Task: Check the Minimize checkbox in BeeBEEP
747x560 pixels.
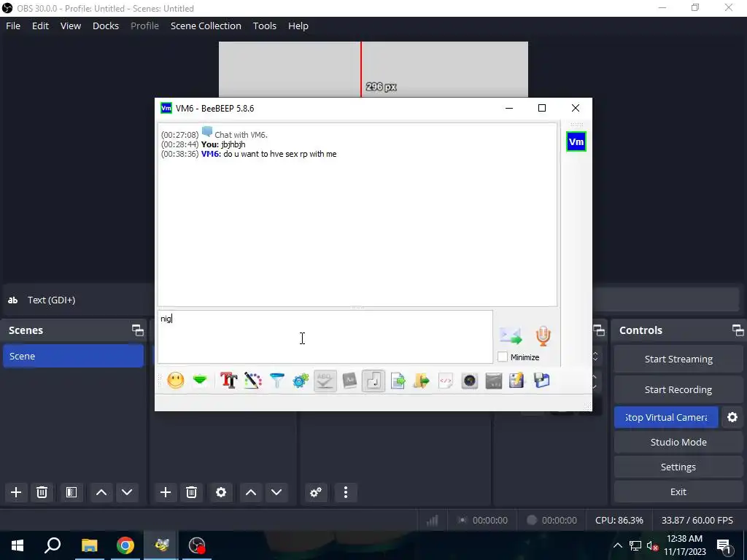Action: point(503,357)
